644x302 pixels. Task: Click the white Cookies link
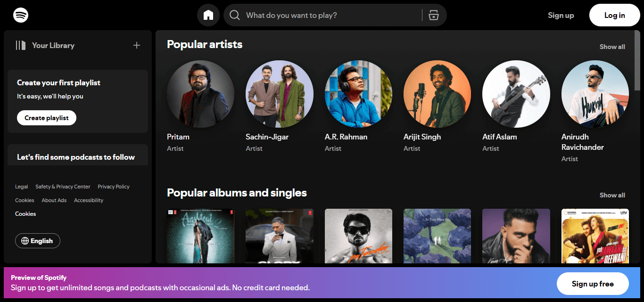(x=25, y=214)
